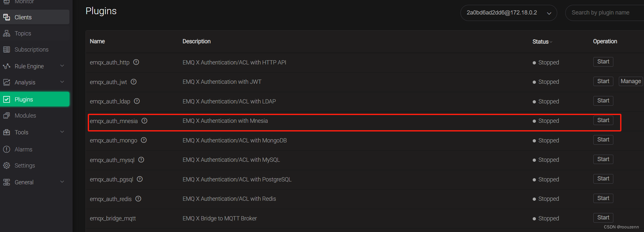Image resolution: width=644 pixels, height=232 pixels.
Task: Click the Settings gear icon
Action: coord(6,165)
